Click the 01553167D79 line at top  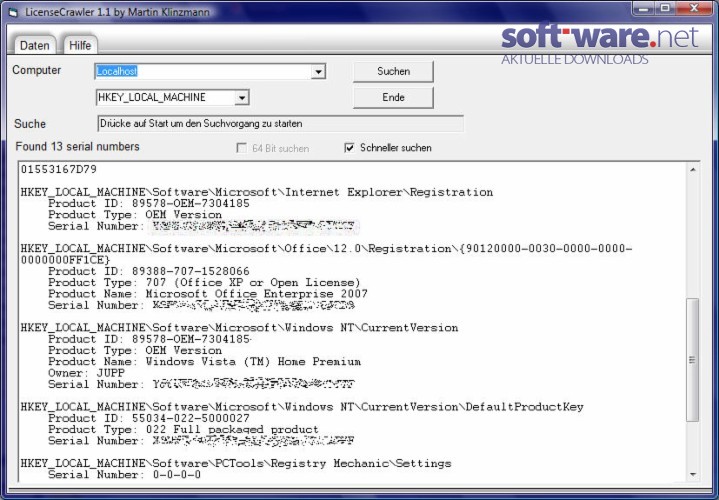pyautogui.click(x=59, y=169)
